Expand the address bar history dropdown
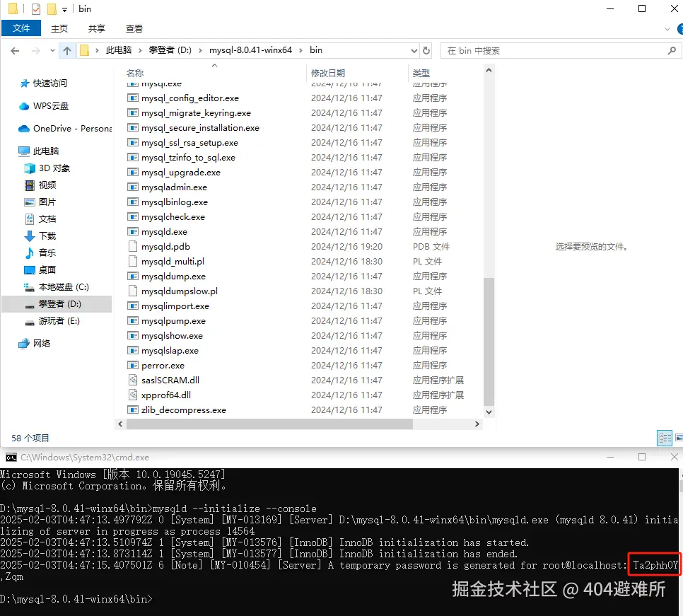 pos(414,50)
